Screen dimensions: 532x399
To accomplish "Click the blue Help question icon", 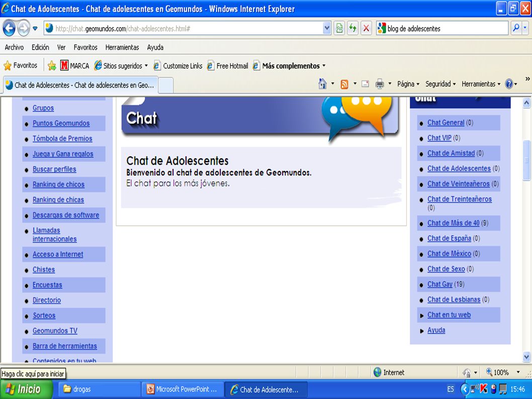I will coord(509,84).
